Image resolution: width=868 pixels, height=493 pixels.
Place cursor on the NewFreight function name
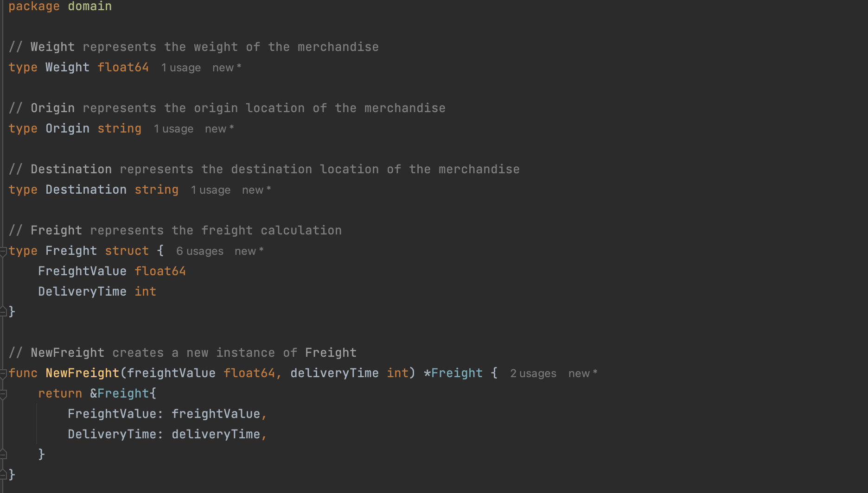(x=83, y=373)
